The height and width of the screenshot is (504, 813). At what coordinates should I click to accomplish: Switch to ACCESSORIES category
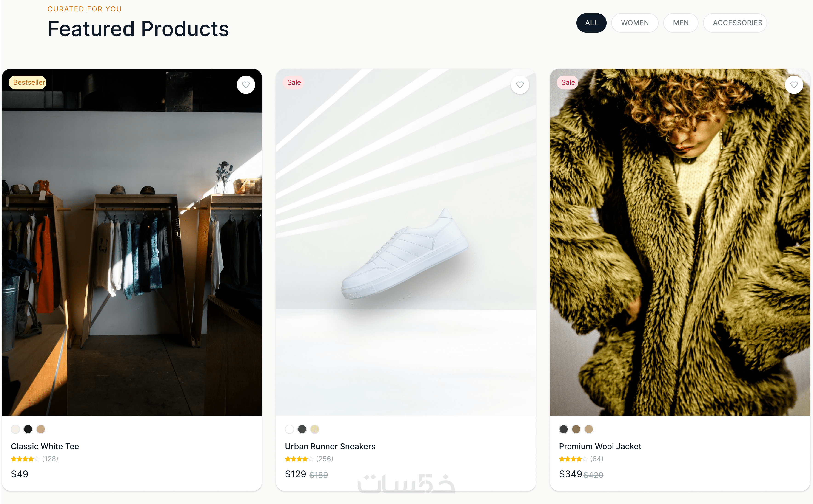[x=737, y=23]
